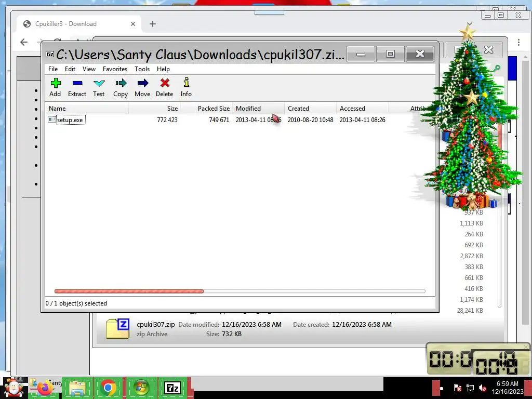Screen dimensions: 532x399
Task: Open a new browser tab
Action: coord(153,24)
